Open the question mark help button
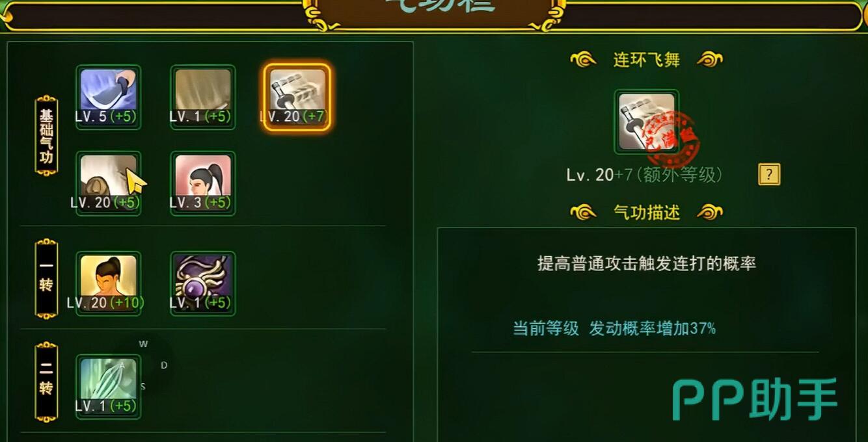 (x=769, y=175)
